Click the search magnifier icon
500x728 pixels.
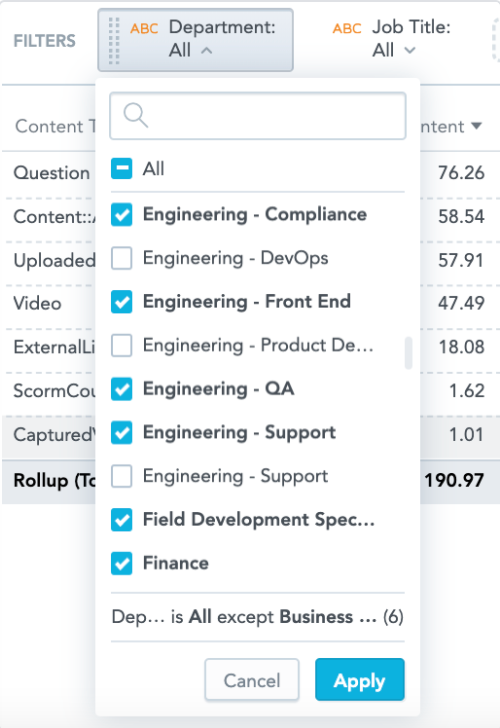(x=136, y=115)
